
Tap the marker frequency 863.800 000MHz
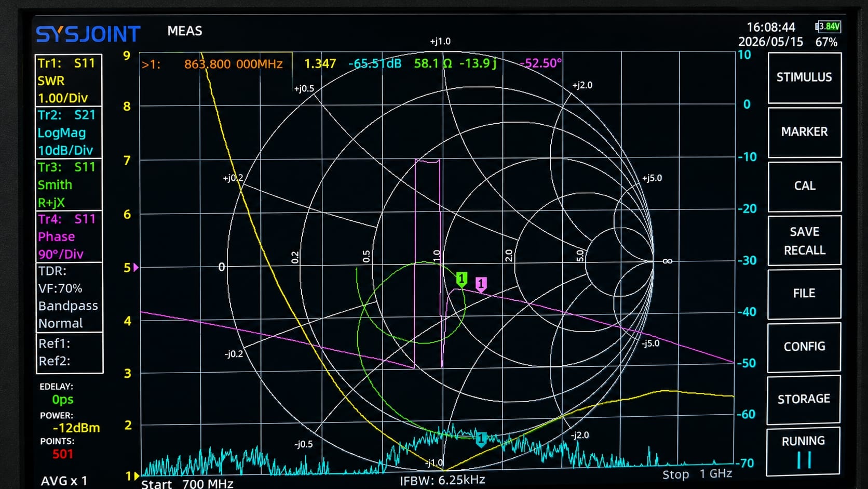[x=234, y=64]
